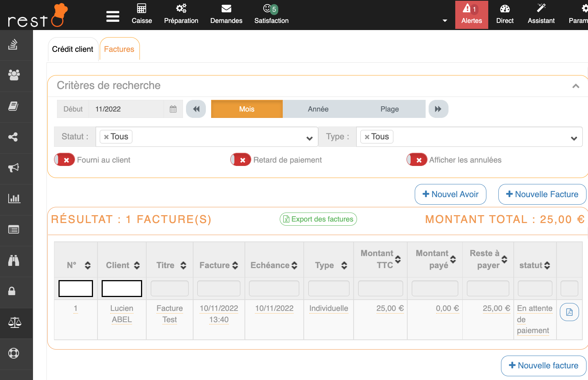Expand the Type dropdown
This screenshot has height=380, width=588.
tap(573, 138)
